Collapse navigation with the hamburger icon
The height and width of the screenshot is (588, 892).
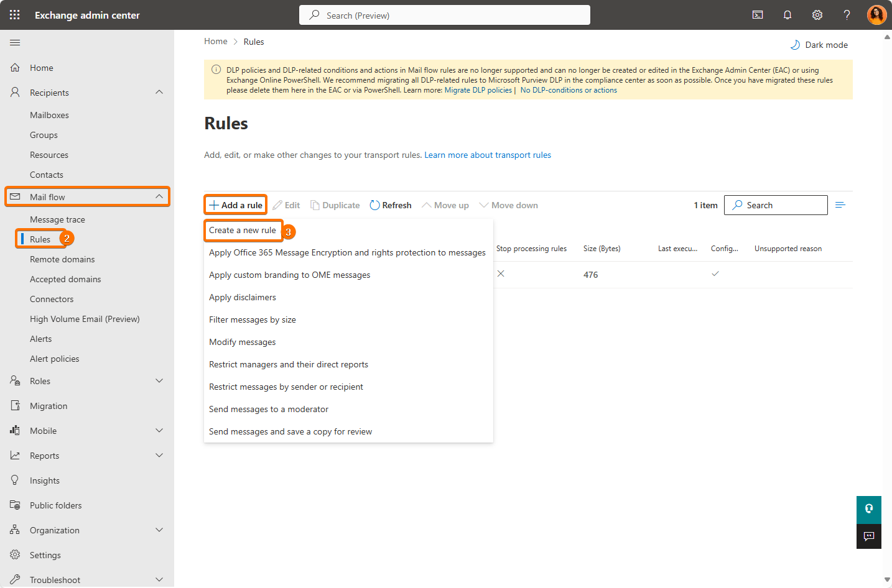[x=15, y=42]
